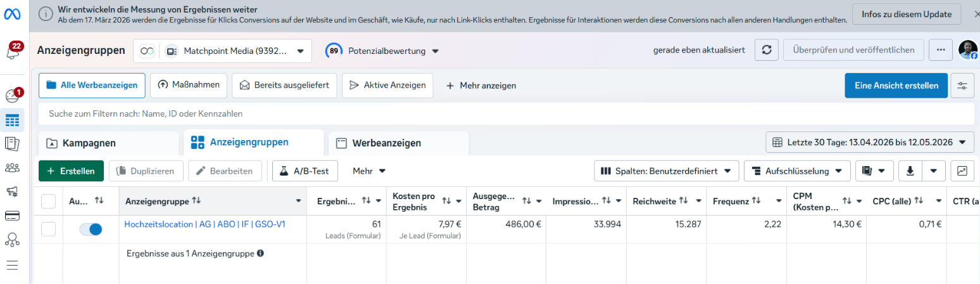
Task: Open the Matchpoint Media account dropdown
Action: point(222,51)
